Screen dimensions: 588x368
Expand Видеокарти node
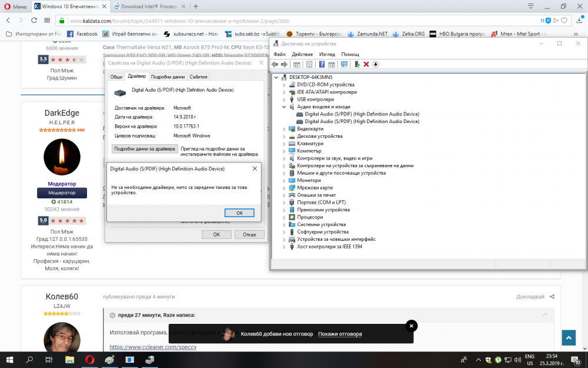pos(284,129)
